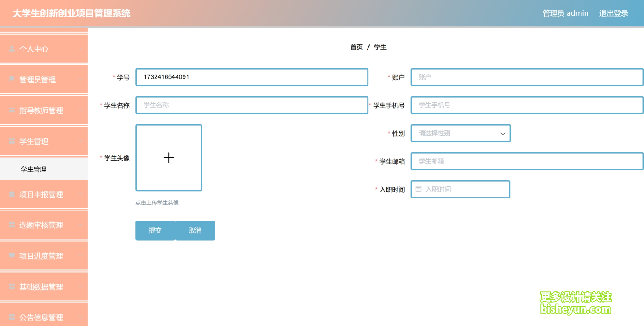Click the 大学生创新创业项目管理系统 title
The height and width of the screenshot is (326, 644).
(71, 13)
